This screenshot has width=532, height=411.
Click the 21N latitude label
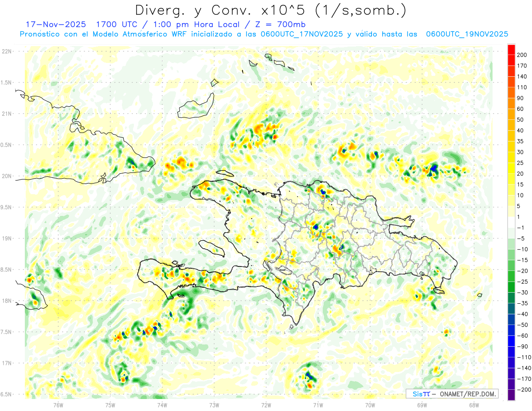tap(7, 114)
